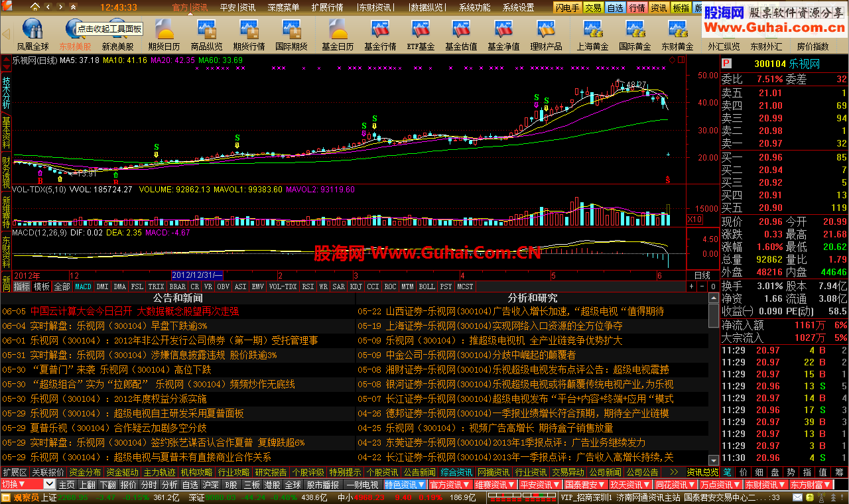Open the 商品纵览 toolbar icon
This screenshot has width=849, height=504.
tap(206, 34)
